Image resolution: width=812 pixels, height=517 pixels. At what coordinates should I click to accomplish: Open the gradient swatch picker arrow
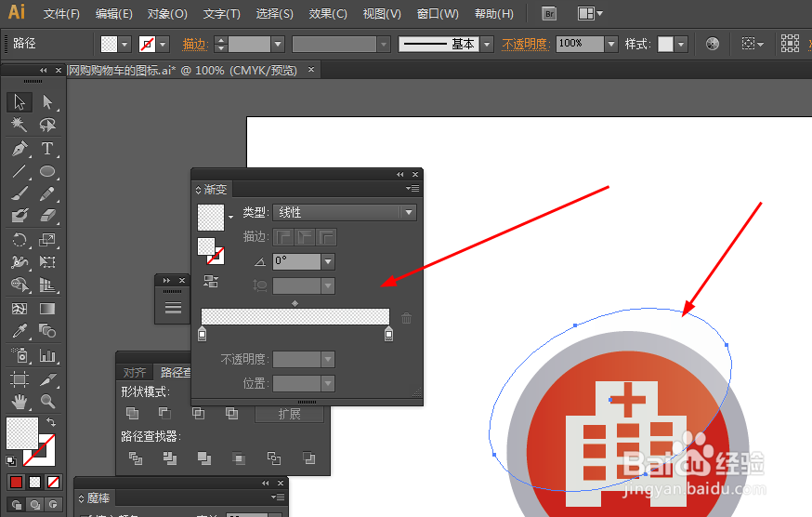(231, 217)
